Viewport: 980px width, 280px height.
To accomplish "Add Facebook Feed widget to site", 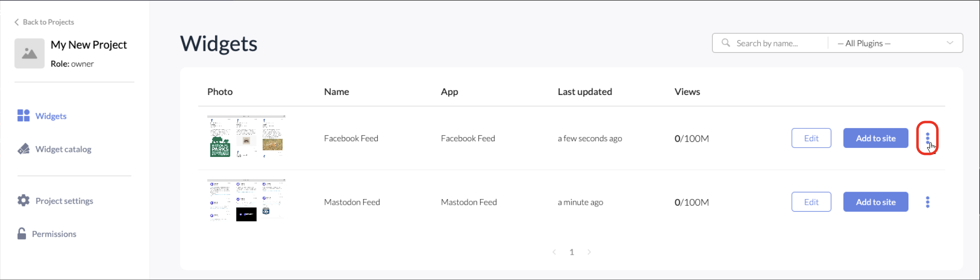I will (876, 138).
